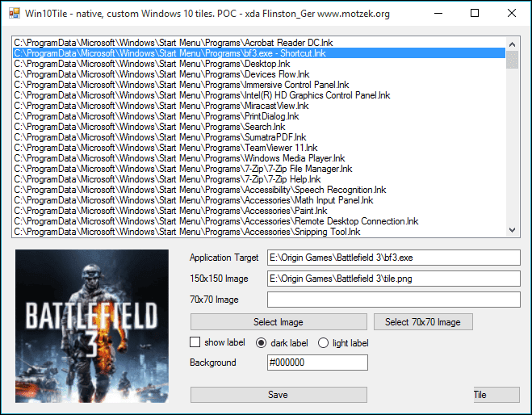Screen dimensions: 532x415
Task: Select the PrintDialog.lnk entry
Action: [x=259, y=116]
